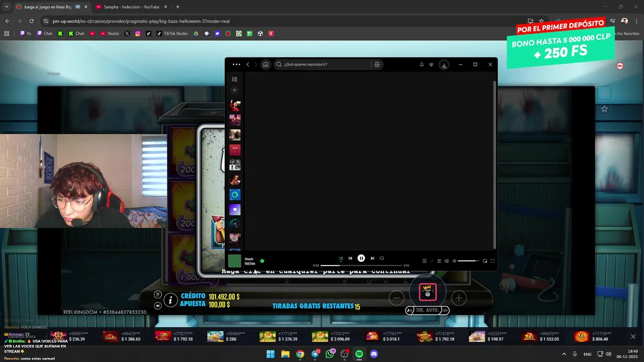The height and width of the screenshot is (362, 644).
Task: Mute Spotify with speaker icon
Action: tap(454, 261)
